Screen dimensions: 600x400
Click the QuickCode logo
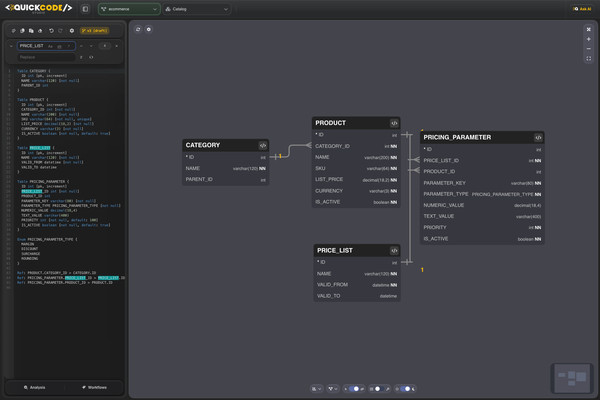click(x=39, y=8)
